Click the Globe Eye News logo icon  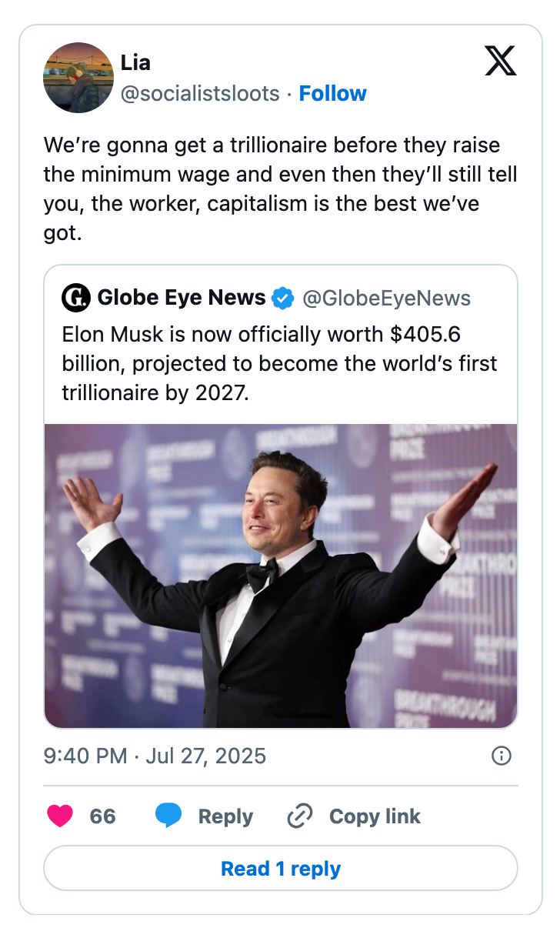tap(75, 298)
